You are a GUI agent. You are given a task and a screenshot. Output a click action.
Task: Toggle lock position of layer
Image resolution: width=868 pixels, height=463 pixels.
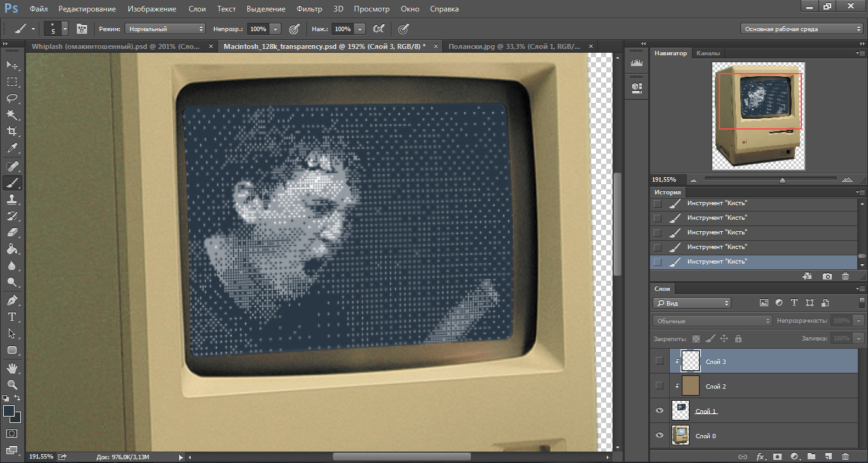pos(724,339)
